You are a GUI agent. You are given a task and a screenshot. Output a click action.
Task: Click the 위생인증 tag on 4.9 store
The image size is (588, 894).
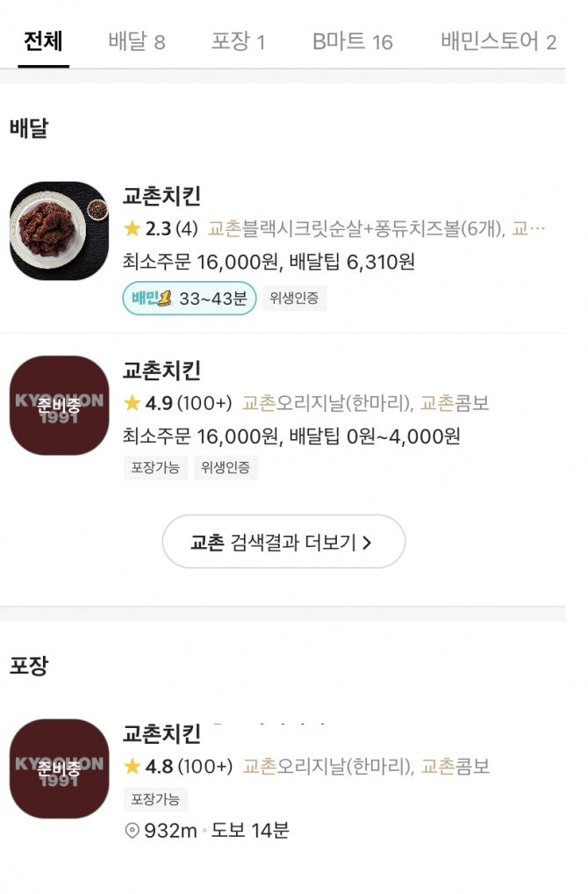point(226,467)
